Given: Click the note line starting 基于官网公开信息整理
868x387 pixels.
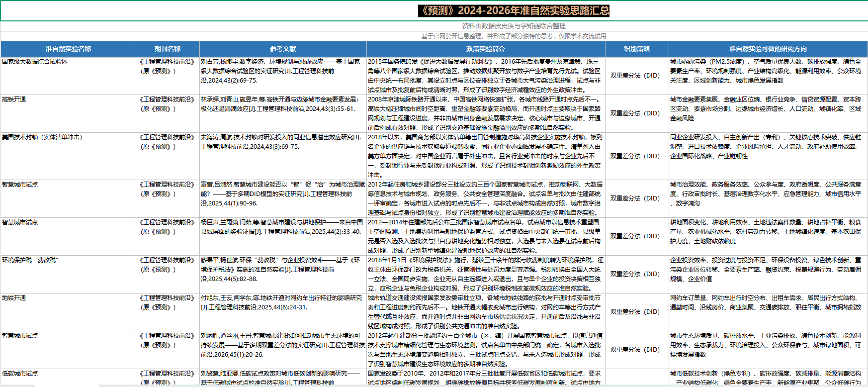Looking at the screenshot, I should coord(514,36).
